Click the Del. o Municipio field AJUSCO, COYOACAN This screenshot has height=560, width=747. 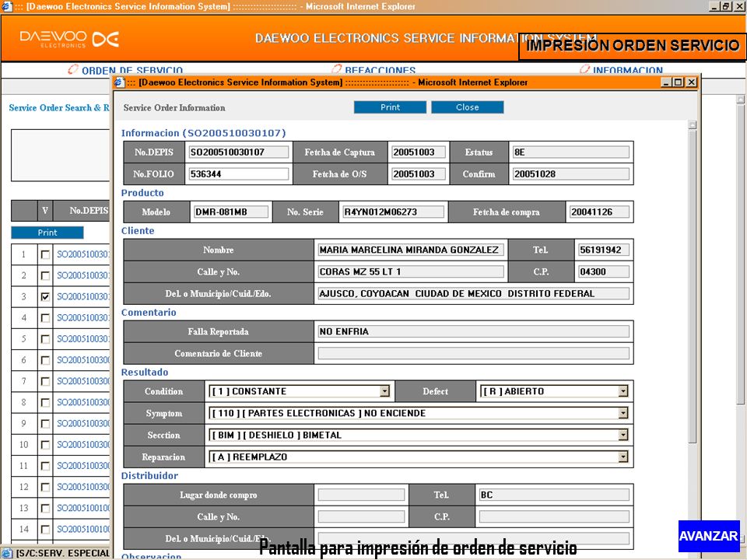pyautogui.click(x=474, y=294)
